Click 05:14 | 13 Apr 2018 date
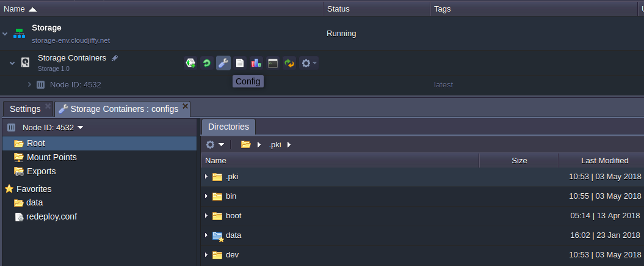Viewport: 644px width, 266px height. tap(605, 215)
